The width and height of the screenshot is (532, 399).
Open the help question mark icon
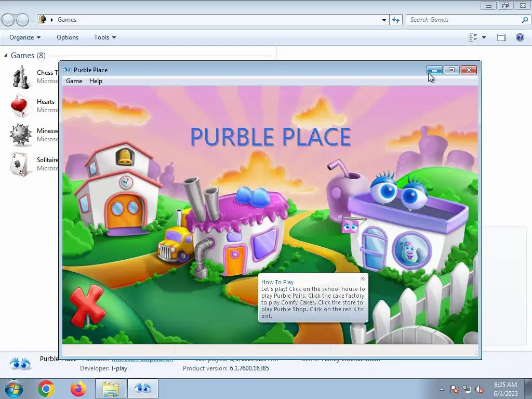pos(520,37)
